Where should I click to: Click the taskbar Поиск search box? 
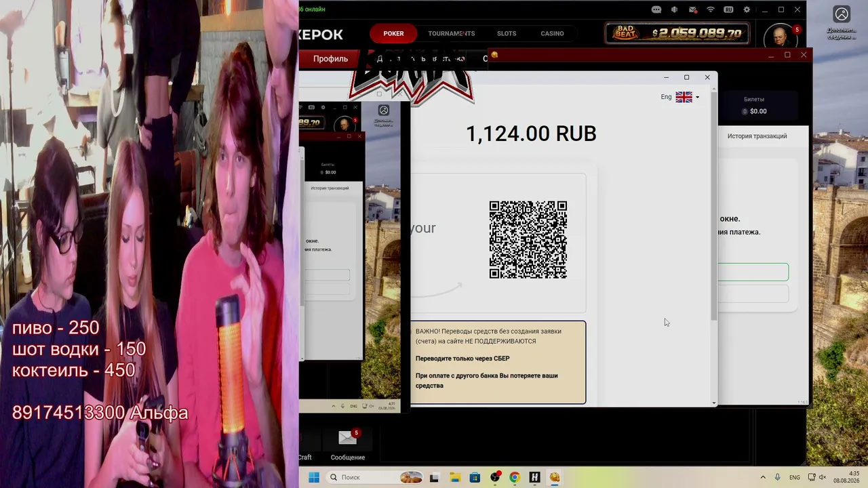tap(374, 477)
